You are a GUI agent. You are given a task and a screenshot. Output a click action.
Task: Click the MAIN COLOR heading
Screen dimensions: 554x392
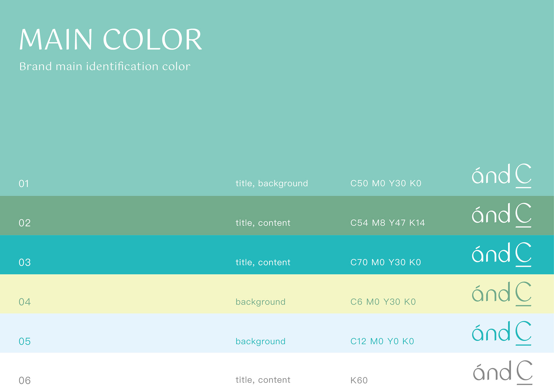click(x=111, y=40)
